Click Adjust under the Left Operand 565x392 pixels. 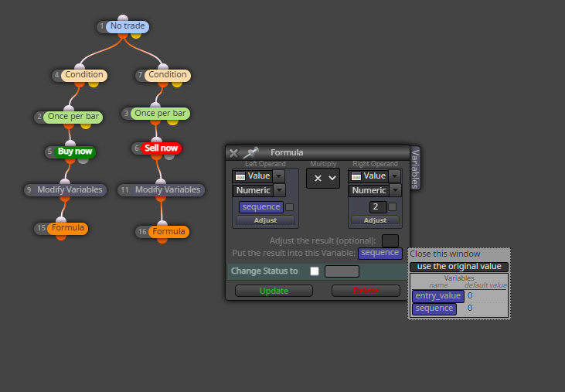[266, 220]
